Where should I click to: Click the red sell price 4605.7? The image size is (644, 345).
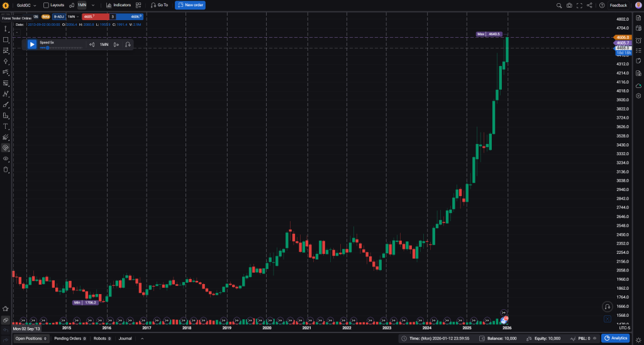96,17
